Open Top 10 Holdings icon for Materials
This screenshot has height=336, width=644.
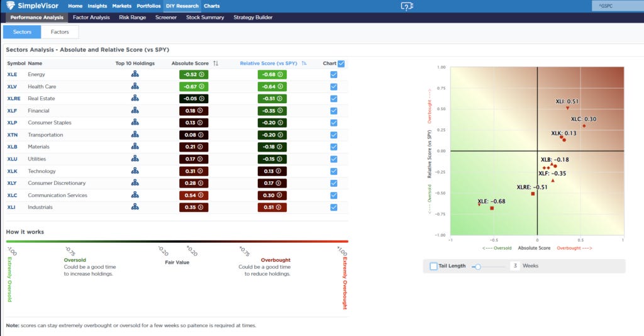pos(135,147)
